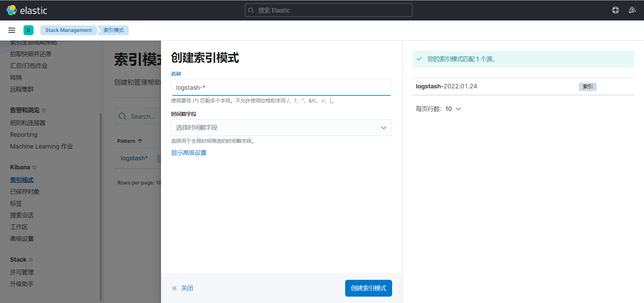Focus the 搜索 Elastic search bar
The image size is (644, 303).
[329, 10]
